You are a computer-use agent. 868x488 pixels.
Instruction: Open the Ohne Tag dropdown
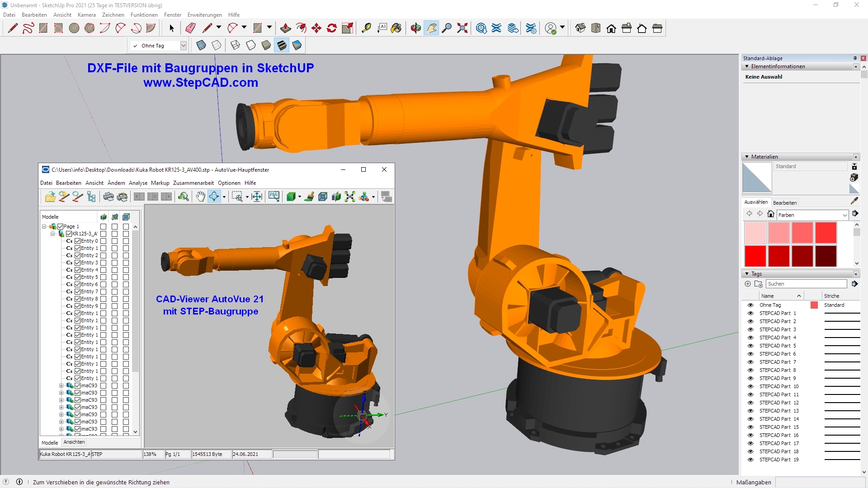tap(183, 46)
